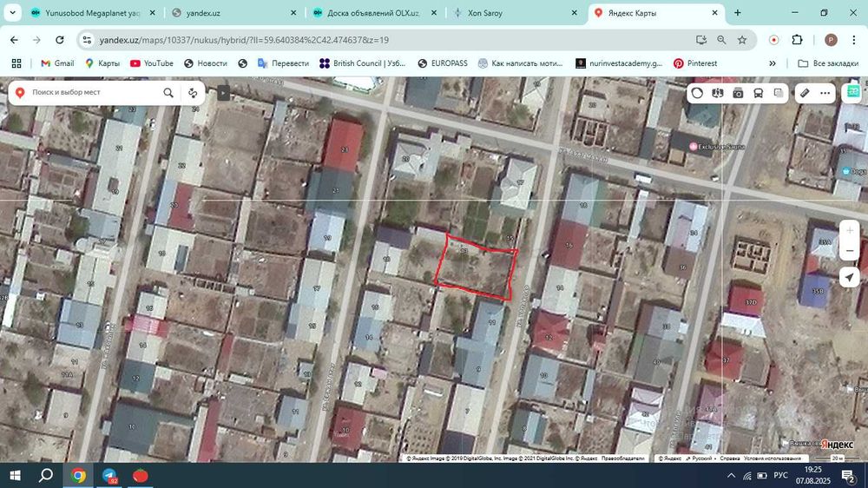The width and height of the screenshot is (868, 488).
Task: Click the search magnifier in map search box
Action: (x=168, y=93)
